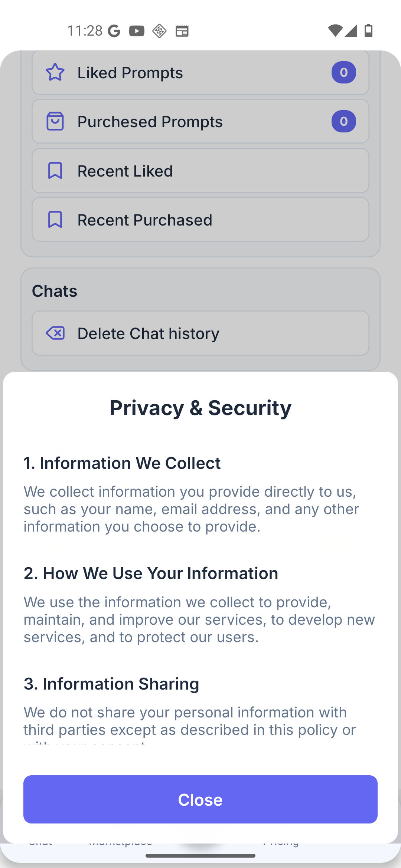Image resolution: width=401 pixels, height=868 pixels.
Task: Tap the bookmark icon next to Recent Liked
Action: click(55, 171)
